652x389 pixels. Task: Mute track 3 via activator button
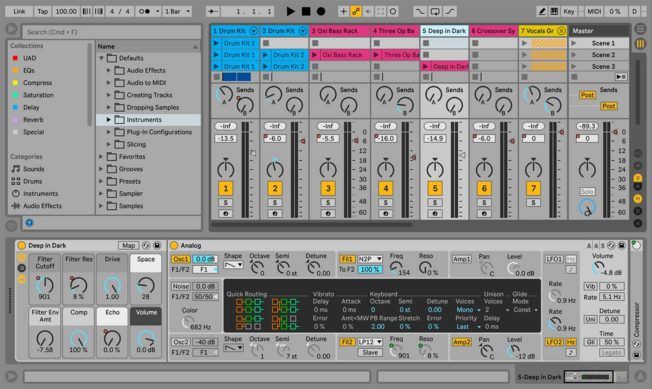328,188
